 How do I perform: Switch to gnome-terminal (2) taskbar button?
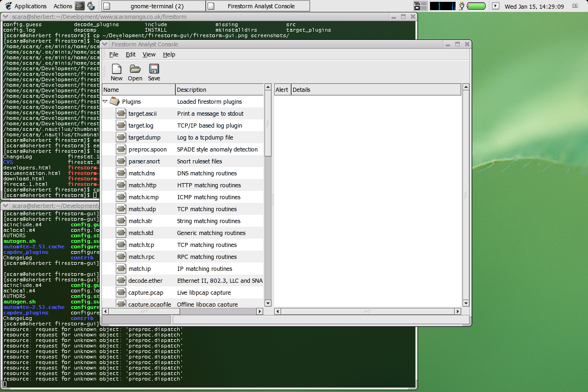(x=153, y=6)
